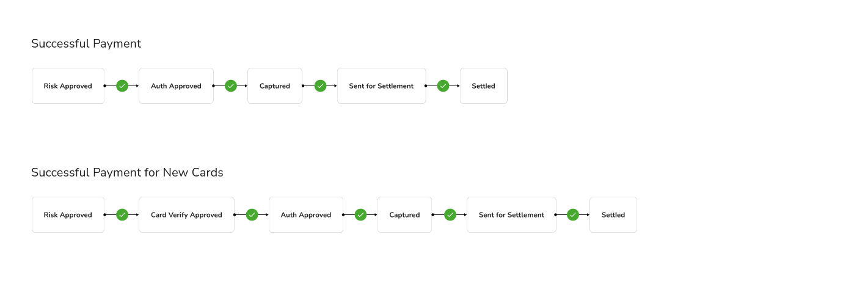Click Sent for Settlement in the New Cards flow
868x281 pixels.
(x=511, y=215)
